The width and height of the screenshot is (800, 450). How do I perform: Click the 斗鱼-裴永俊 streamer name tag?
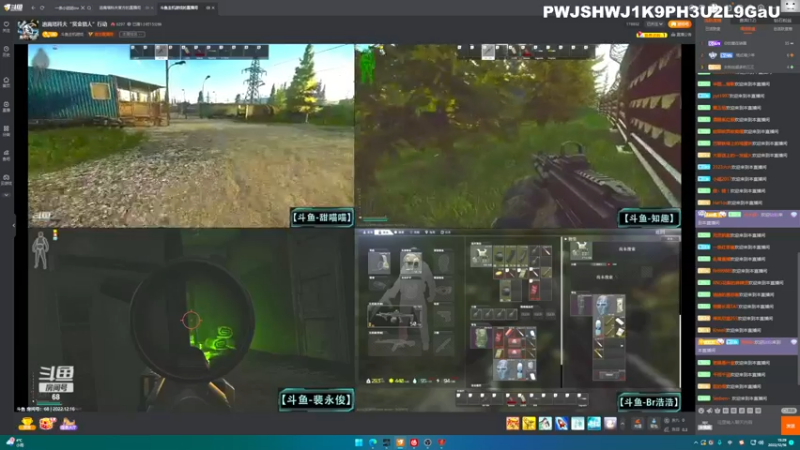coord(316,399)
